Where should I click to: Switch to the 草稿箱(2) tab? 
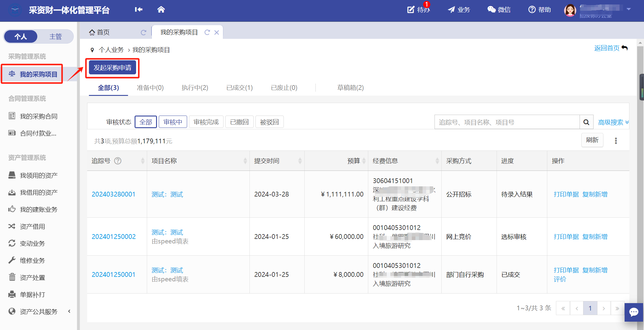[x=350, y=88]
